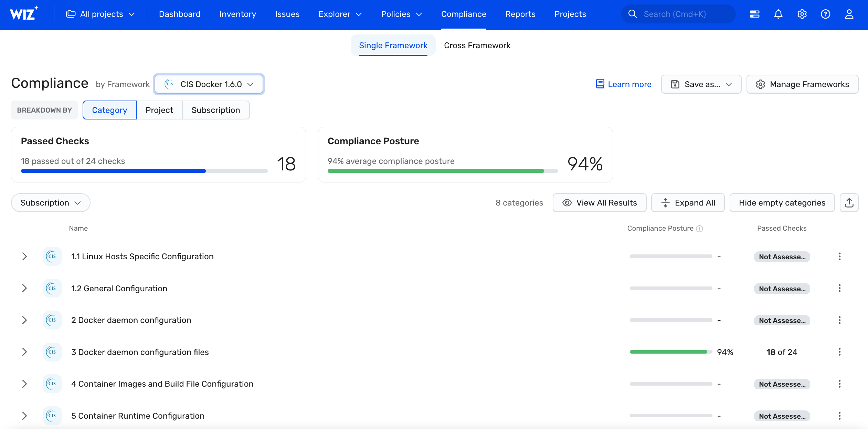Viewport: 868px width, 429px height.
Task: Click Compliance Posture column info icon
Action: [x=699, y=229]
